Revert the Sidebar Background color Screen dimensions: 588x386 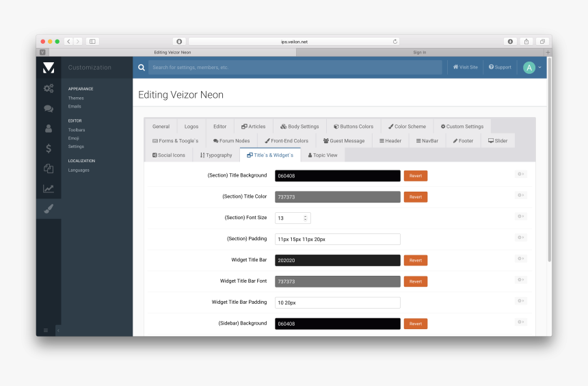click(x=416, y=324)
